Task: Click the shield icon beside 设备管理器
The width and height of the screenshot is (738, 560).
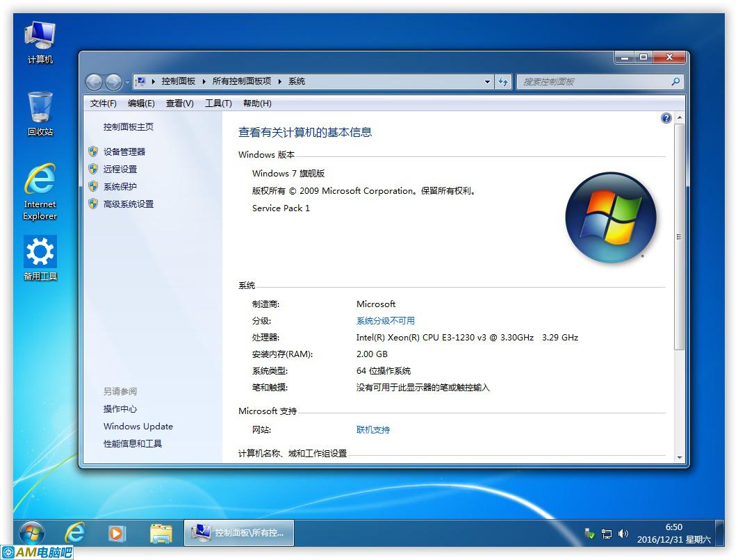Action: 93,151
